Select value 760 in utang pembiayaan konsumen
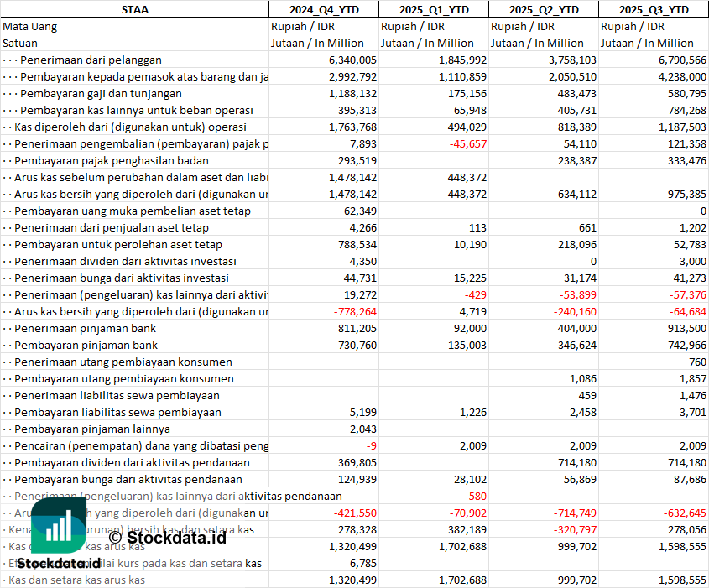 tap(698, 362)
